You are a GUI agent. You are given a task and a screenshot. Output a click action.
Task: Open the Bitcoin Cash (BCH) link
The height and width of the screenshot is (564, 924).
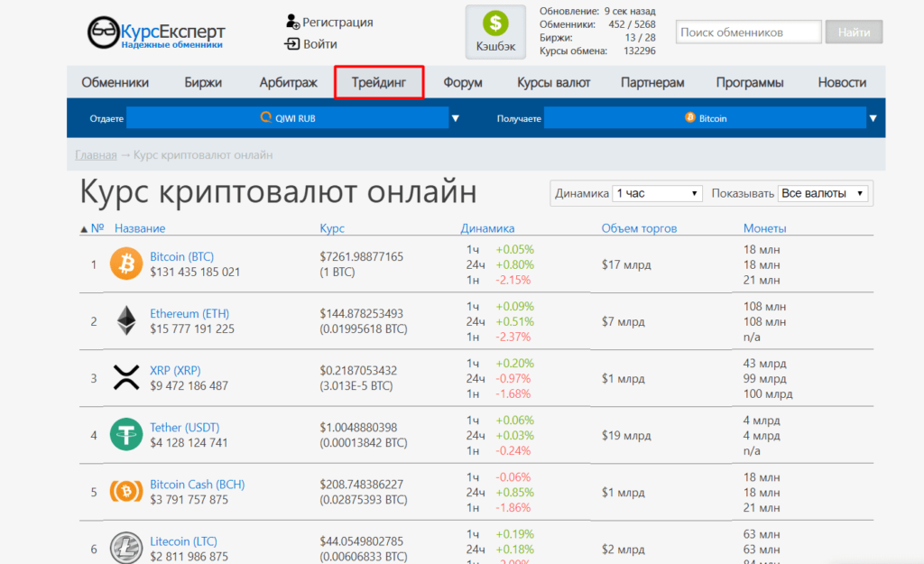(197, 485)
